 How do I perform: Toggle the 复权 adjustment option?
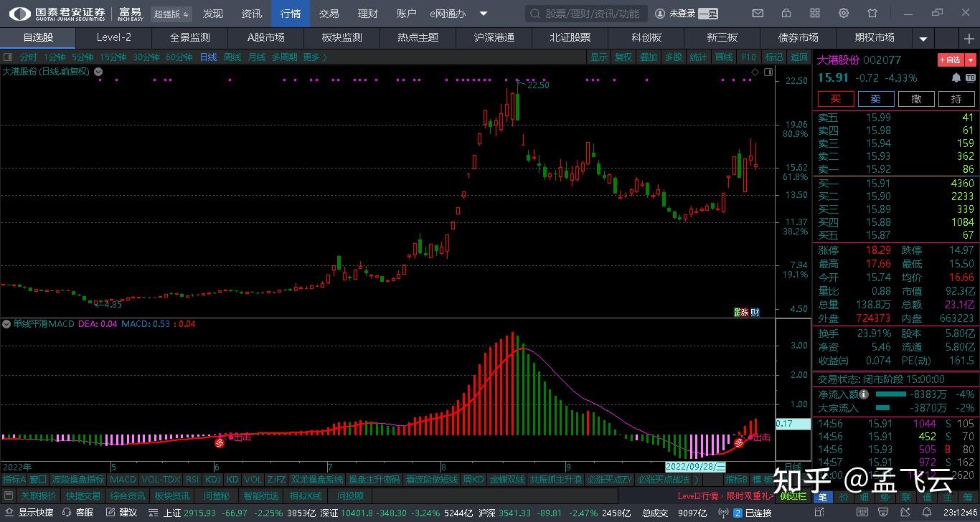coord(623,57)
